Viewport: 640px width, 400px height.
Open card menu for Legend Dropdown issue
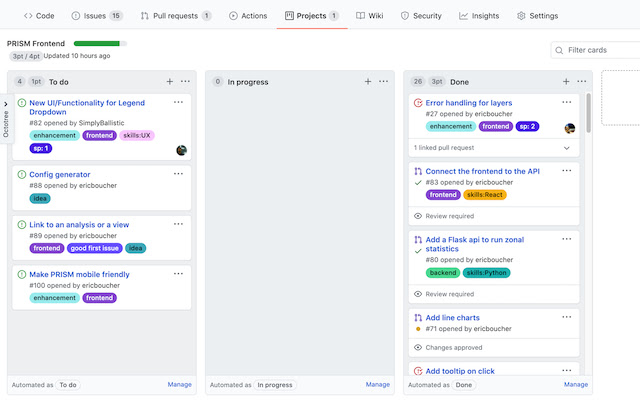pyautogui.click(x=178, y=102)
